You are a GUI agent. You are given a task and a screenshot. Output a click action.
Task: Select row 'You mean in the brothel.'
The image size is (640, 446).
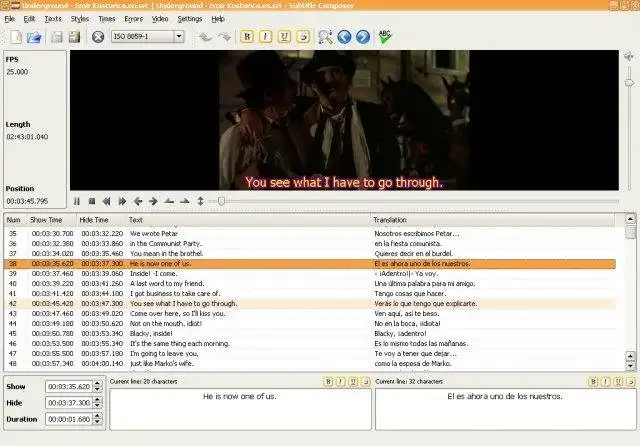(x=310, y=254)
